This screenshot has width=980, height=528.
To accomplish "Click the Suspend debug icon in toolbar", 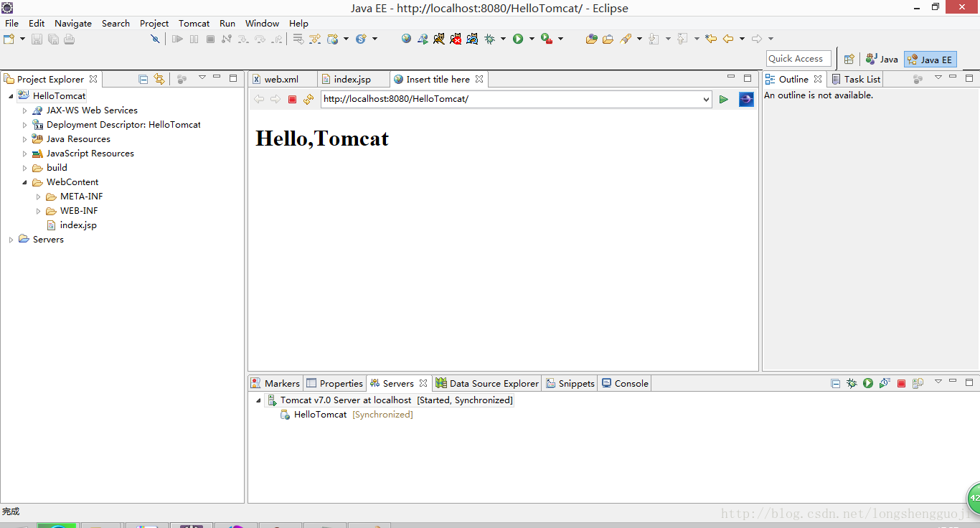I will pyautogui.click(x=194, y=39).
